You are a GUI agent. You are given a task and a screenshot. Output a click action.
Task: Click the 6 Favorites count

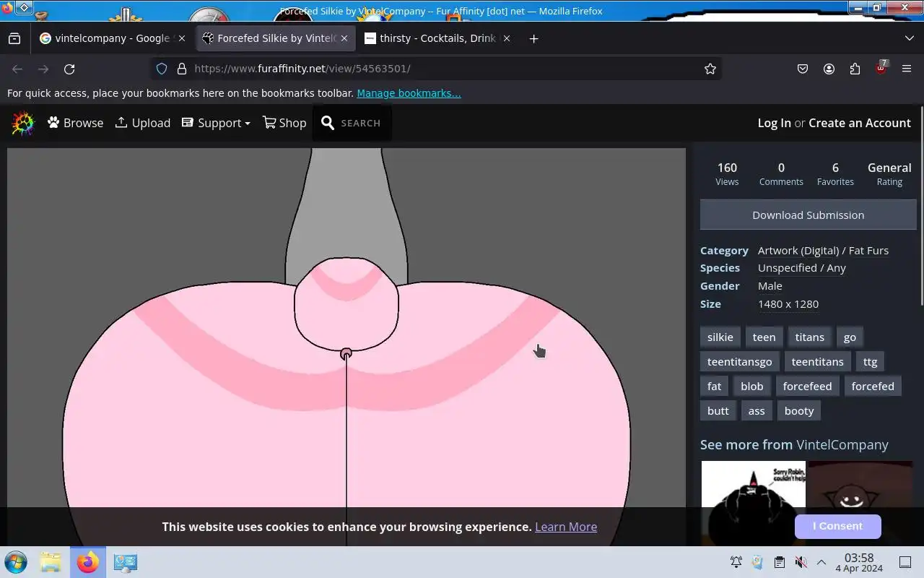[835, 173]
